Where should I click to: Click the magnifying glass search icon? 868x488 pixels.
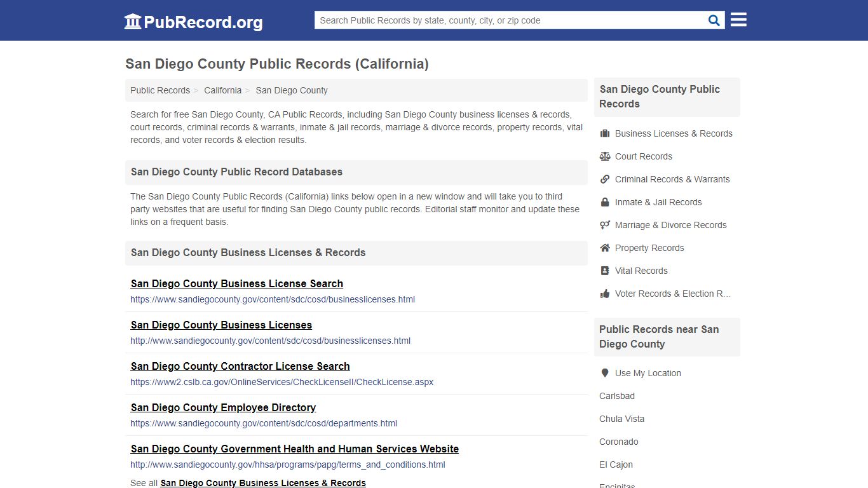714,20
